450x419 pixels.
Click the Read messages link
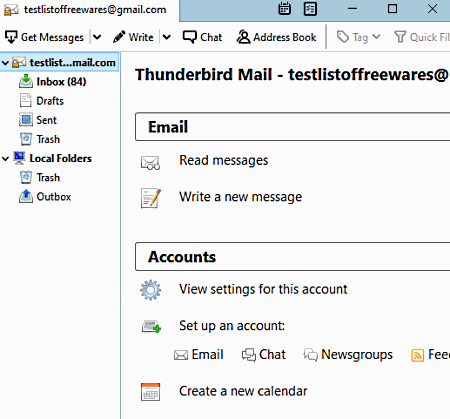(x=223, y=160)
